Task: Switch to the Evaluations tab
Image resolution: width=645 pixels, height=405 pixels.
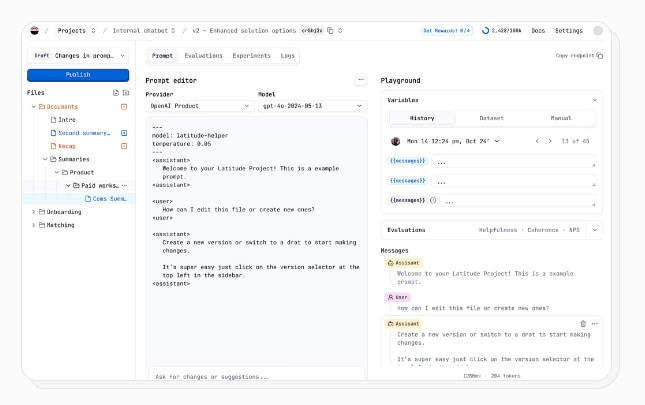Action: click(x=203, y=56)
